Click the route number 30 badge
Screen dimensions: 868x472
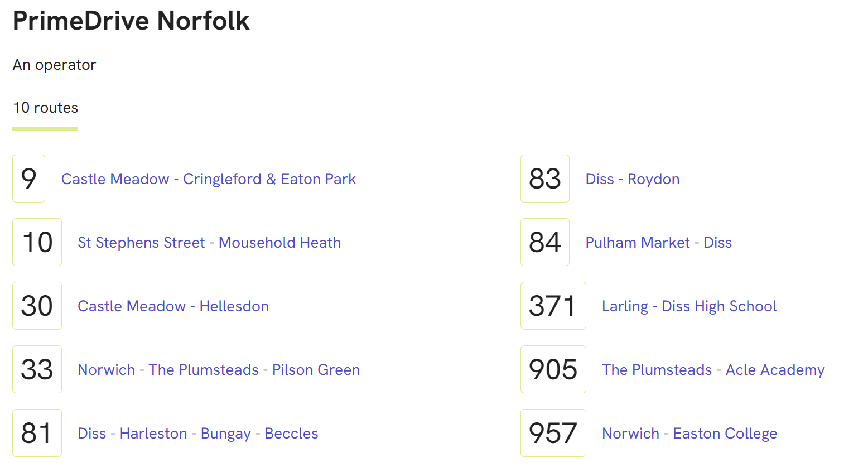(37, 306)
